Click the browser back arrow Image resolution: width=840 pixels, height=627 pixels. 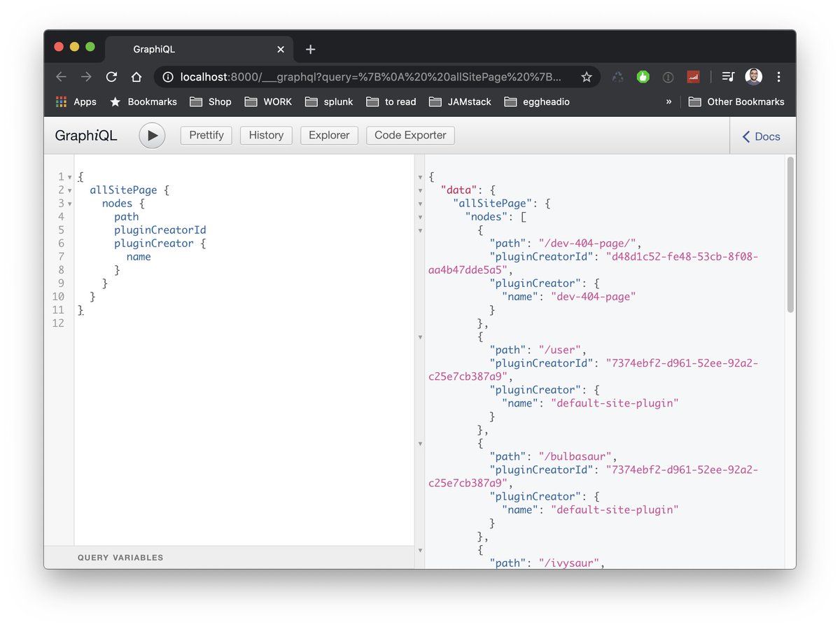pyautogui.click(x=62, y=77)
